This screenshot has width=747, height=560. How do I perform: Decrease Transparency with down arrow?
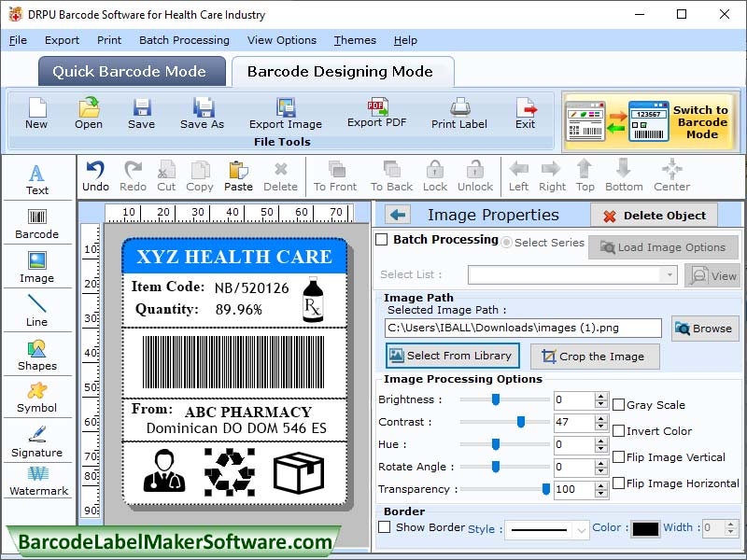[x=601, y=494]
